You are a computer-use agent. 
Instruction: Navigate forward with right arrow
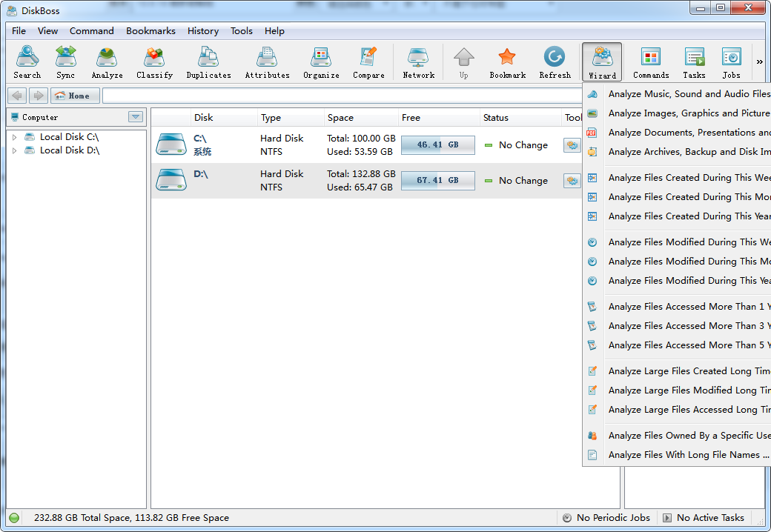38,96
